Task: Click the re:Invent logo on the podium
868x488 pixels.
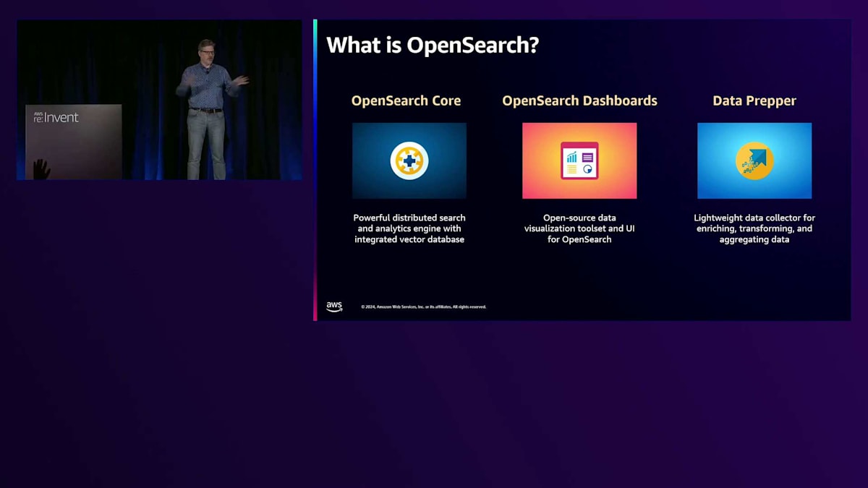Action: coord(56,116)
